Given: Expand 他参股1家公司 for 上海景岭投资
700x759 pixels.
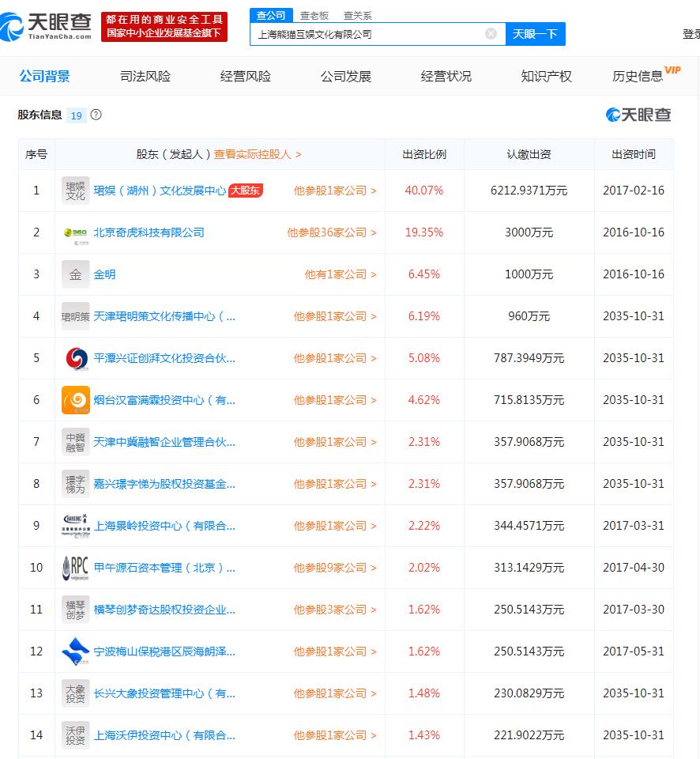Looking at the screenshot, I should pos(335,526).
